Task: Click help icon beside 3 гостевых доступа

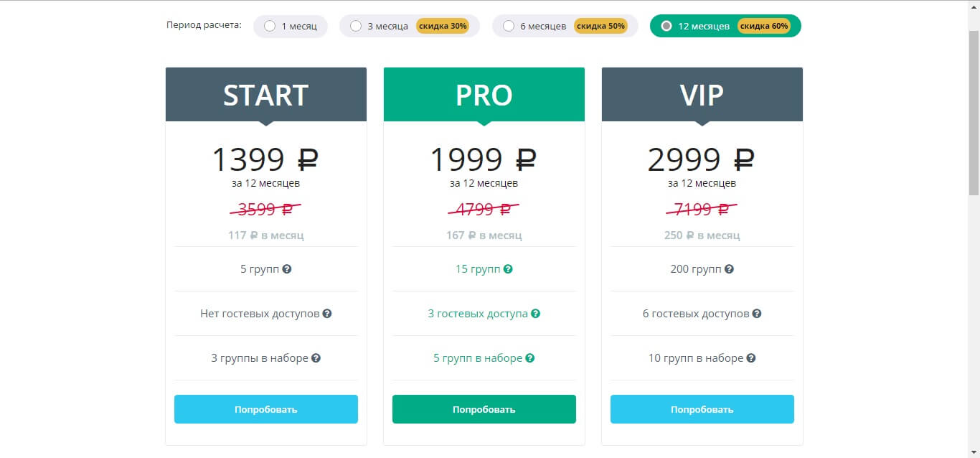Action: click(x=535, y=314)
